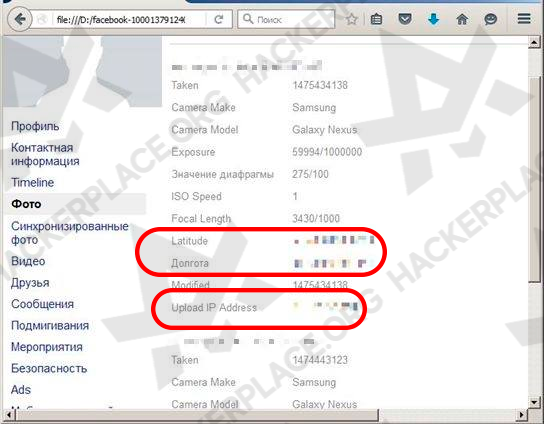Click the vertical scrollbar up arrow

[x=534, y=43]
